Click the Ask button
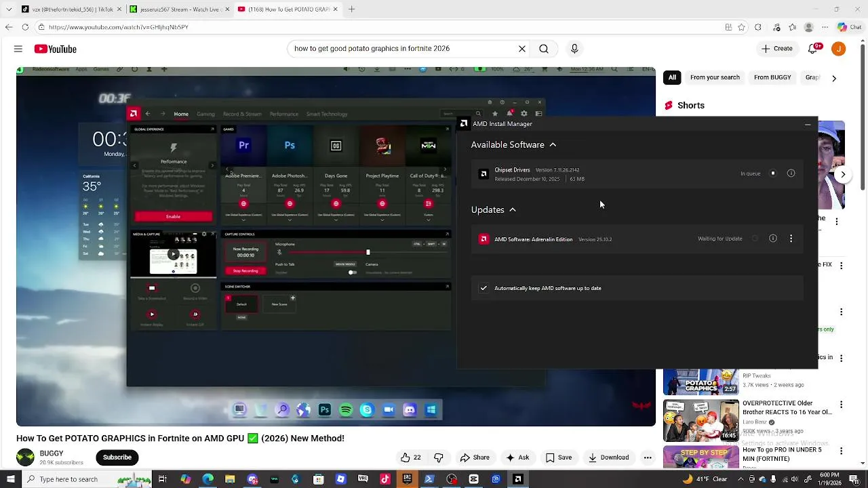This screenshot has width=868, height=488. [x=517, y=457]
